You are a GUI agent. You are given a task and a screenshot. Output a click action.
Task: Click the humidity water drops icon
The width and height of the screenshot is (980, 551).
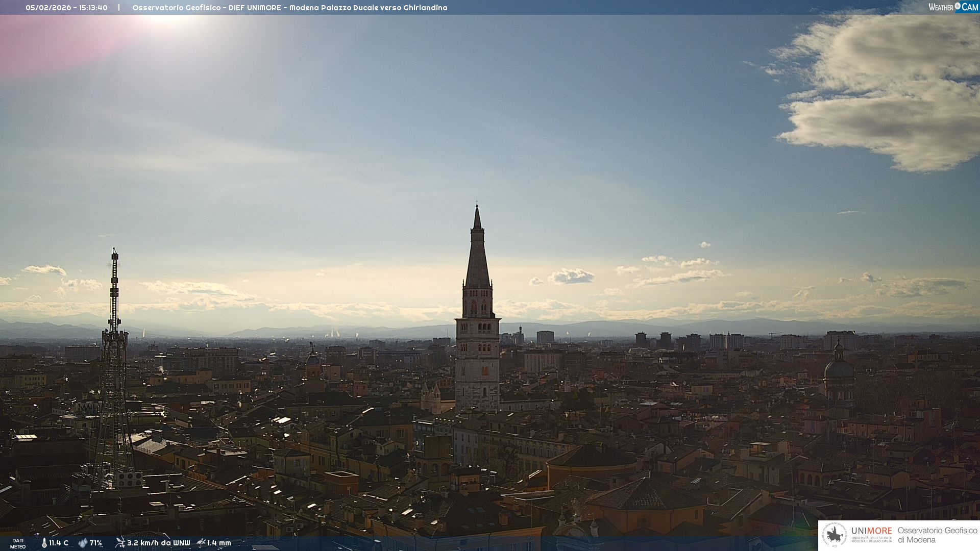83,543
